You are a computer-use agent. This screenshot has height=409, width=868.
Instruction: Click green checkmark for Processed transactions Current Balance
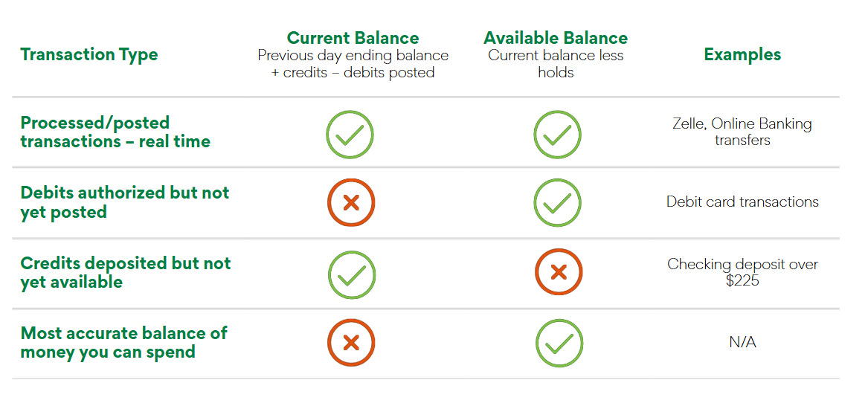click(x=350, y=134)
